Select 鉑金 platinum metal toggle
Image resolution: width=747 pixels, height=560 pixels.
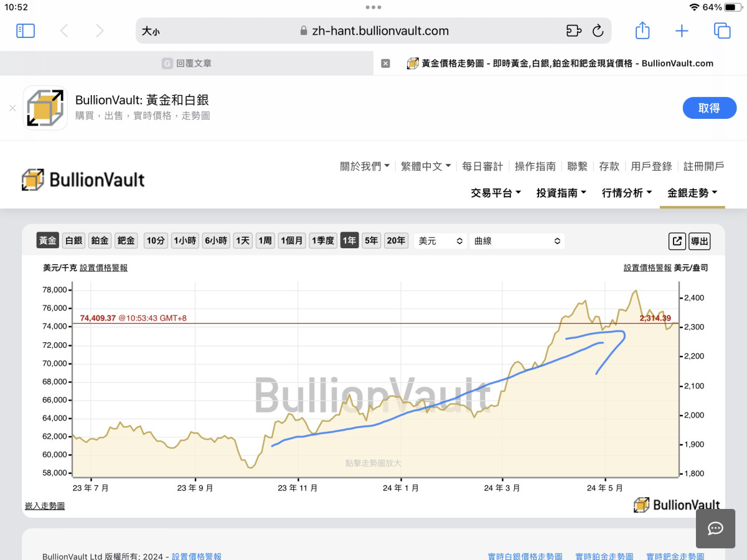pyautogui.click(x=100, y=241)
